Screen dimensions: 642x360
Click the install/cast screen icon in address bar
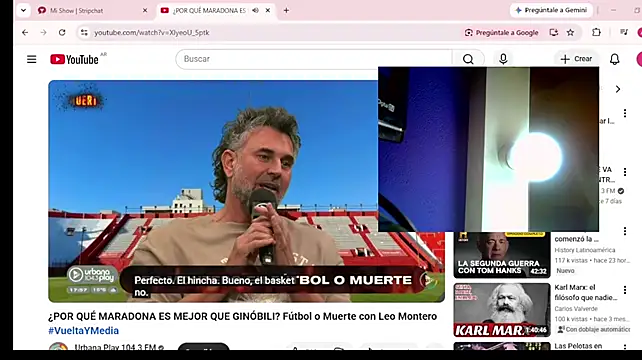click(x=554, y=33)
